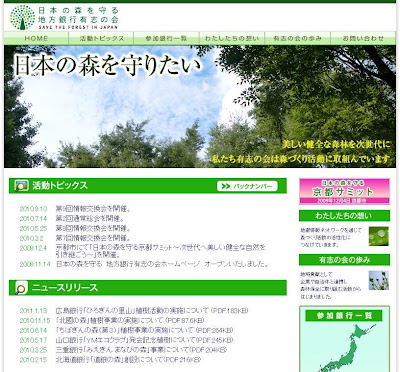400x372 pixels.
Task: Open the 有志の会の歩み navigation tab
Action: [x=297, y=38]
